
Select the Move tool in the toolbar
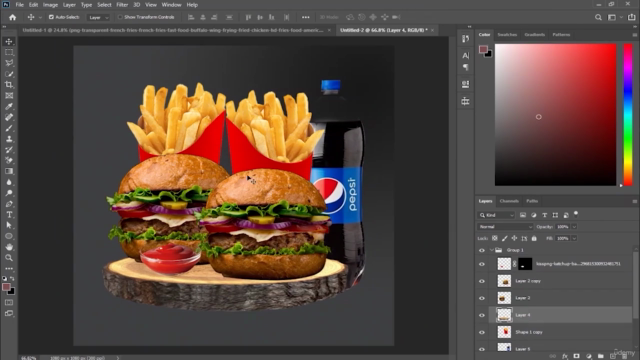(x=9, y=42)
